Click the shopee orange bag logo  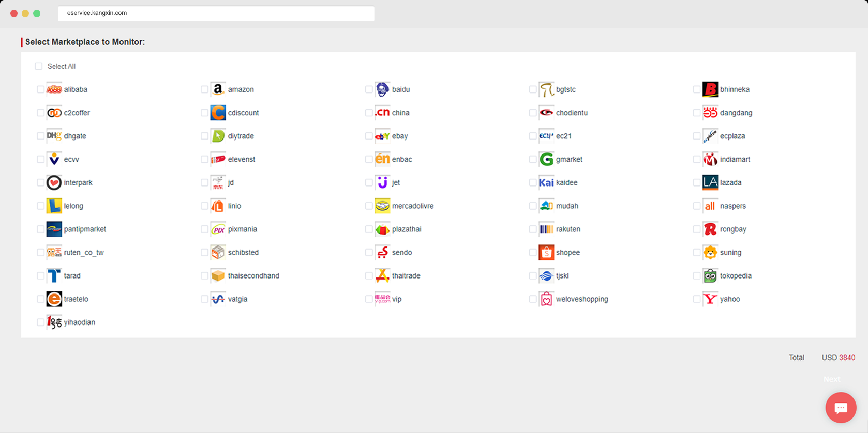click(x=546, y=252)
